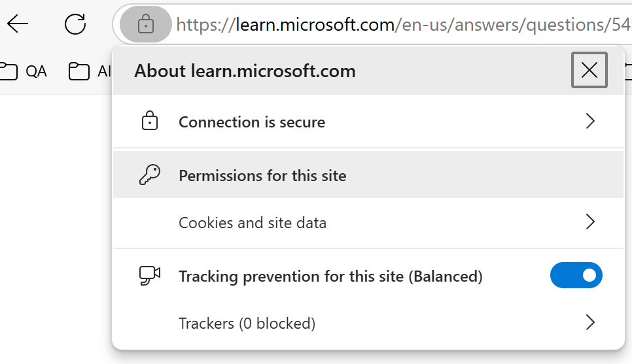
Task: Close the About learn.microsoft.com popup
Action: (x=589, y=70)
